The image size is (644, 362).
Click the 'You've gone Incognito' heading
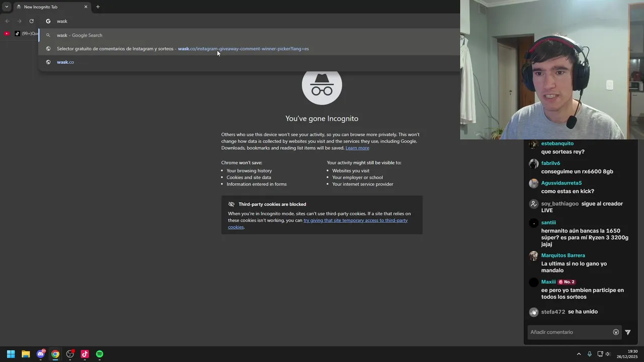pyautogui.click(x=322, y=119)
